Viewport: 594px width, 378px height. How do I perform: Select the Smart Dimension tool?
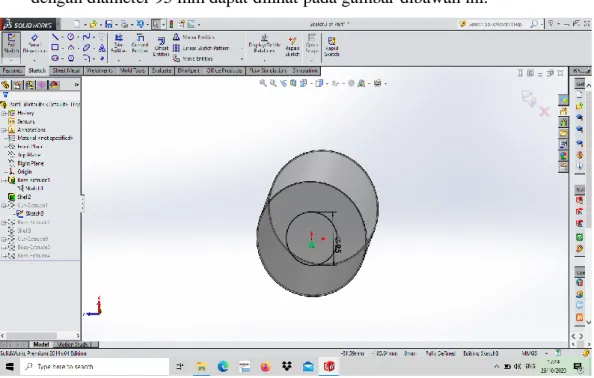click(34, 45)
